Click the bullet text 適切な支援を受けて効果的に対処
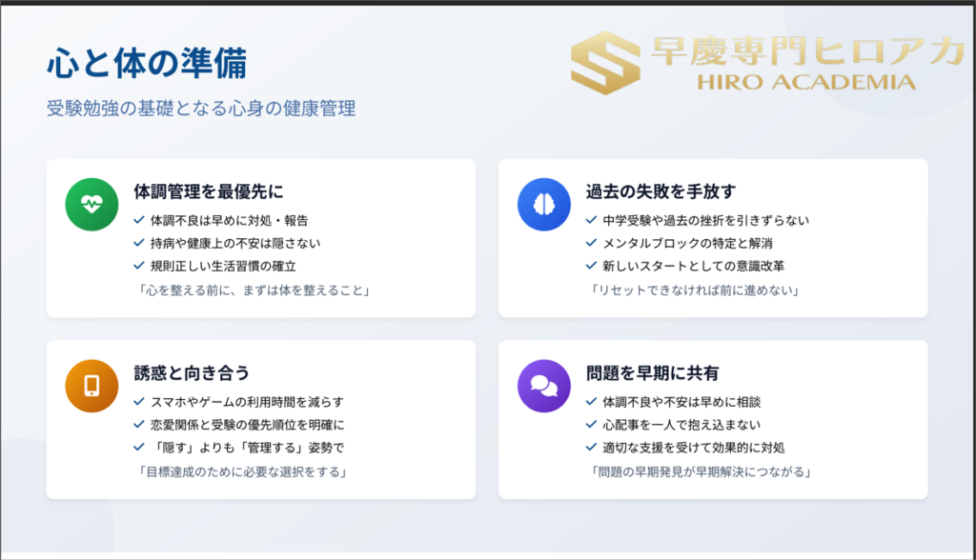976x560 pixels. pos(694,448)
